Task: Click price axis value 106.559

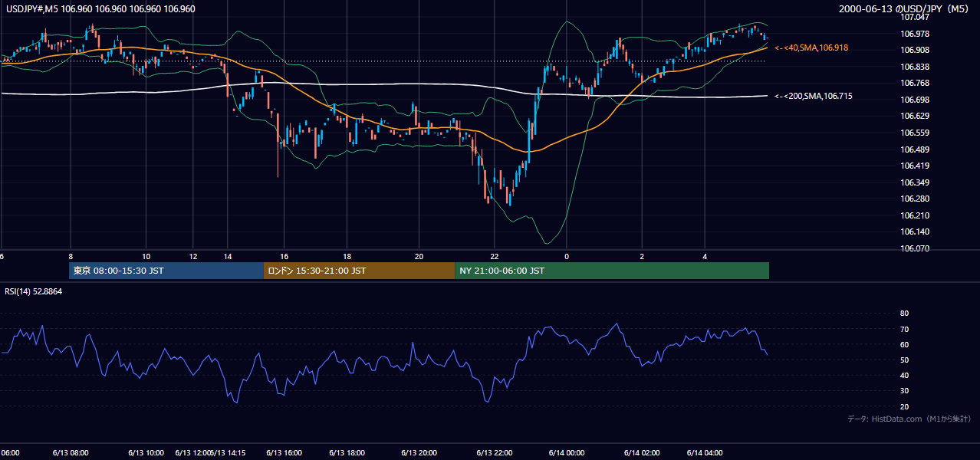Action: [x=915, y=133]
